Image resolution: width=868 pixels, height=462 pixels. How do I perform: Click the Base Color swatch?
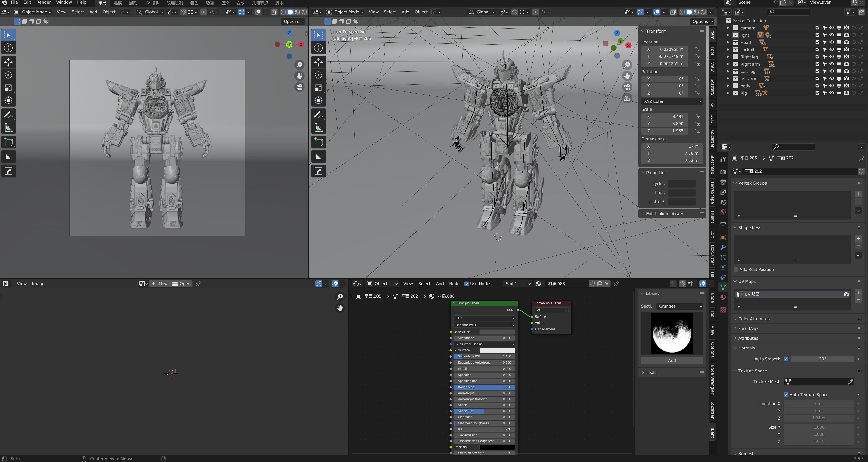click(497, 332)
